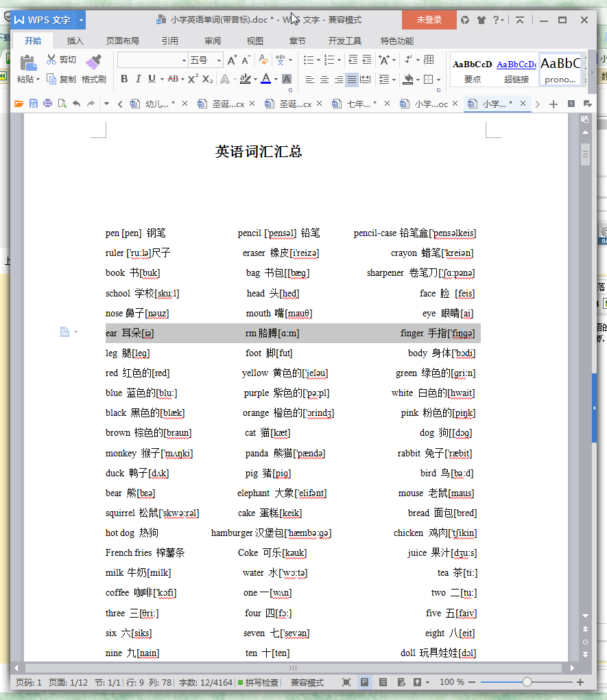Viewport: 607px width, 700px height.
Task: Click the distributed alignment icon
Action: [x=366, y=80]
